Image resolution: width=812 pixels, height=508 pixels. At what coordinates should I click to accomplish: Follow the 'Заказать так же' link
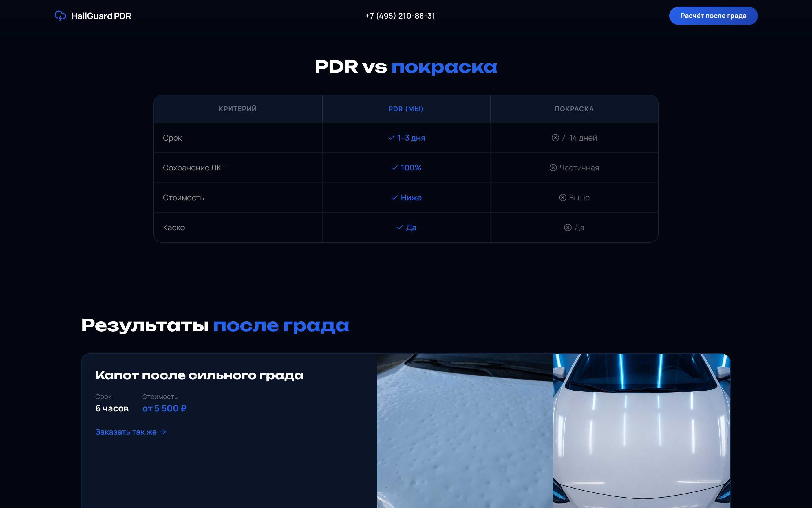(x=131, y=432)
